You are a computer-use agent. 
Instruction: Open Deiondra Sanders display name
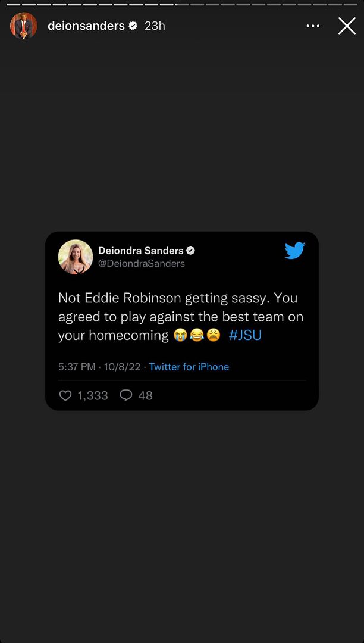click(x=141, y=251)
